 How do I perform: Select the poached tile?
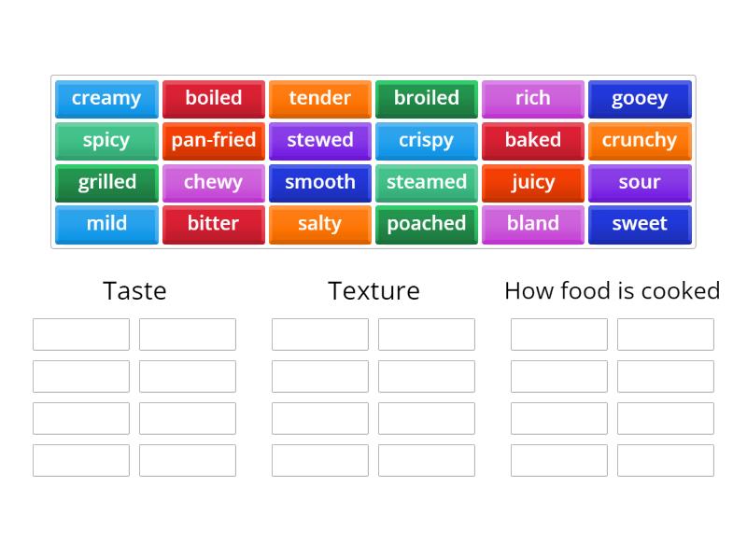point(426,224)
